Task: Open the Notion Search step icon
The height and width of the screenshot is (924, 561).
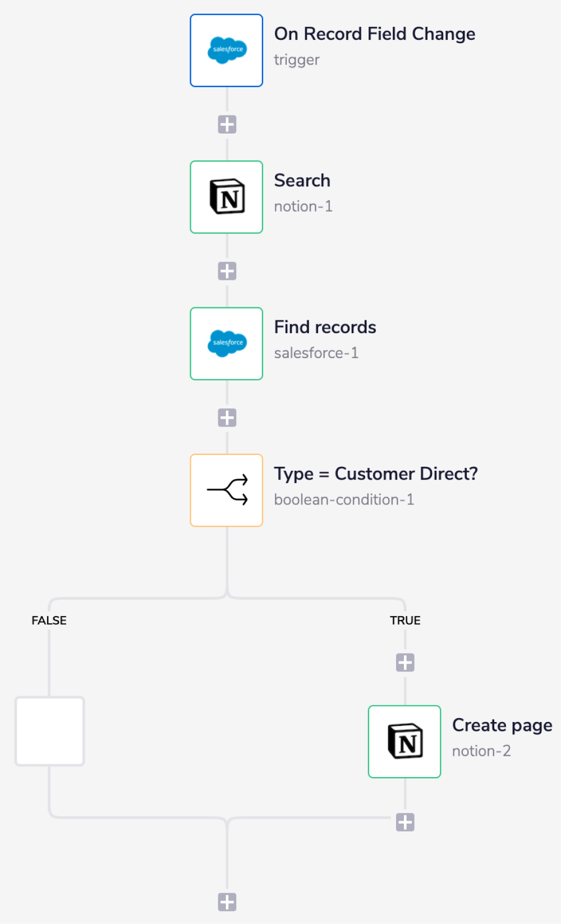Action: pos(227,197)
